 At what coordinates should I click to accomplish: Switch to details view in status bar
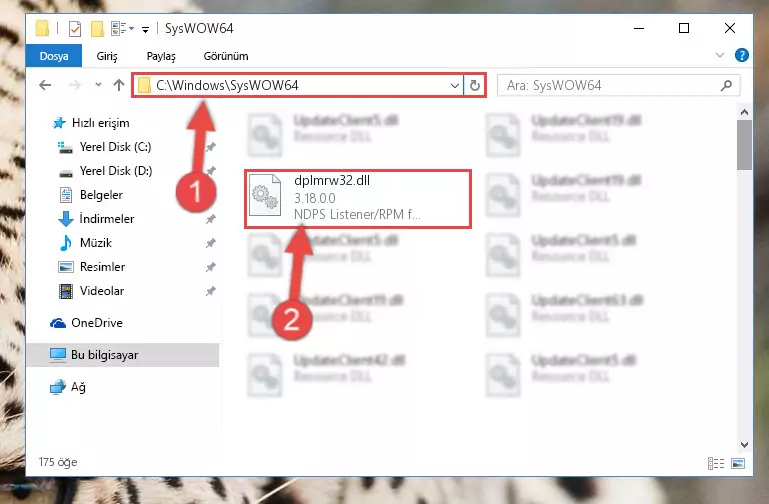pyautogui.click(x=716, y=463)
